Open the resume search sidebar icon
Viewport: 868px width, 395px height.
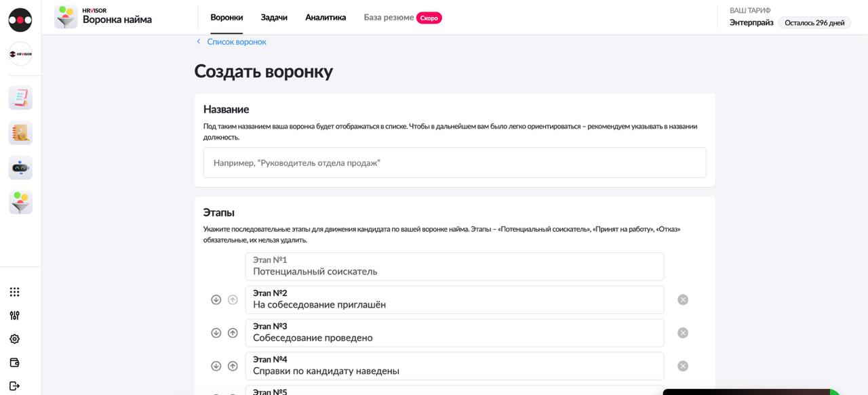pos(20,133)
